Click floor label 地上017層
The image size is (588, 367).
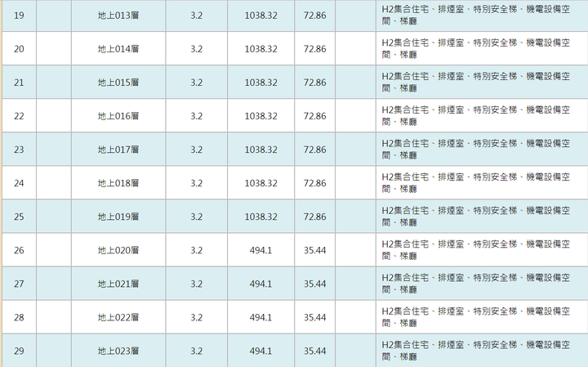pyautogui.click(x=118, y=150)
